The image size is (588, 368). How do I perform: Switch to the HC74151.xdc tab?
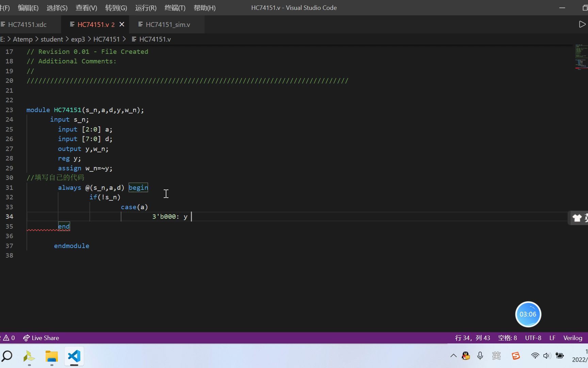[27, 25]
